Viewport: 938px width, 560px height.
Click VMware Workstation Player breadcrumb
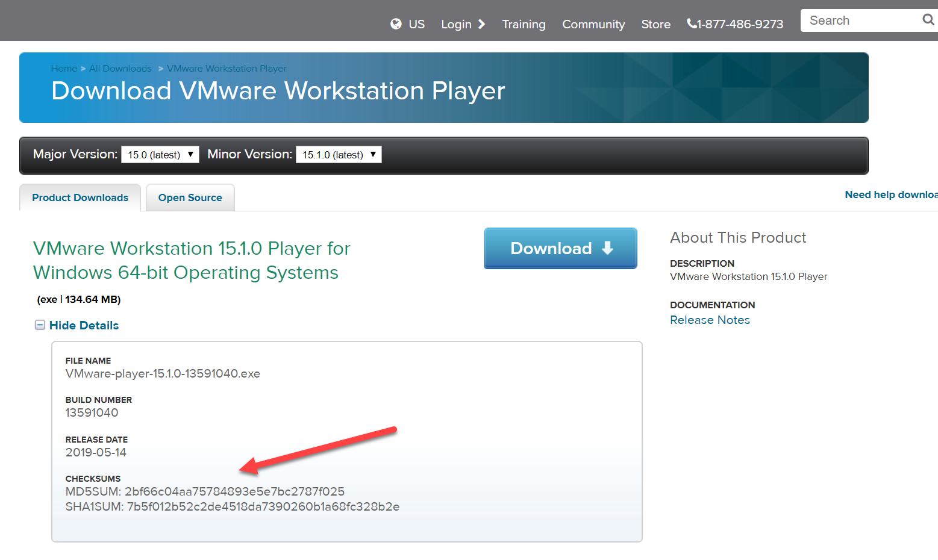227,69
